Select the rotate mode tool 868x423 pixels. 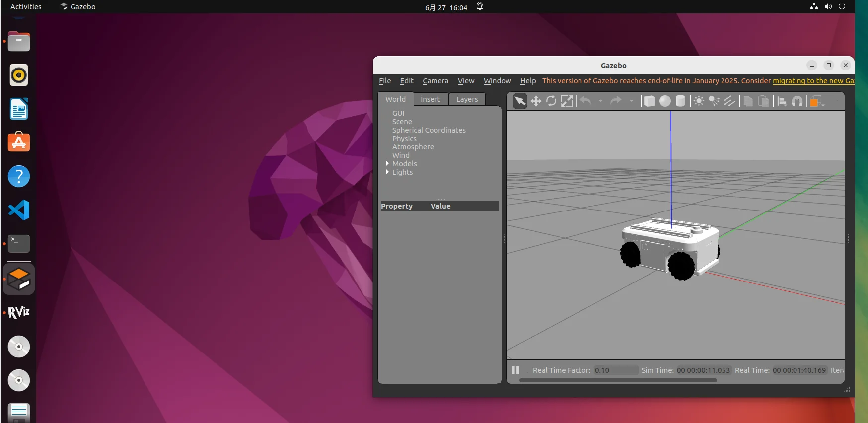(x=551, y=101)
